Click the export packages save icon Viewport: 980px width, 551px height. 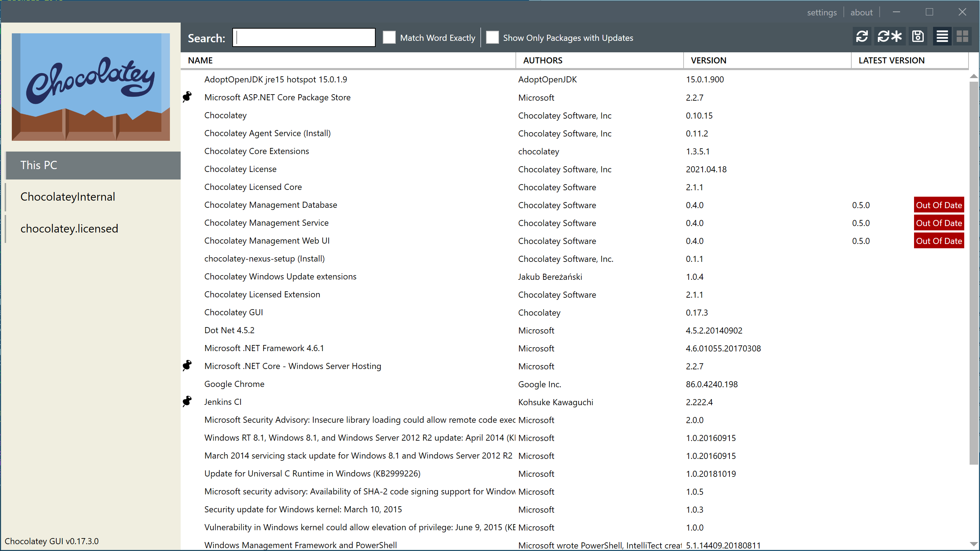coord(918,37)
